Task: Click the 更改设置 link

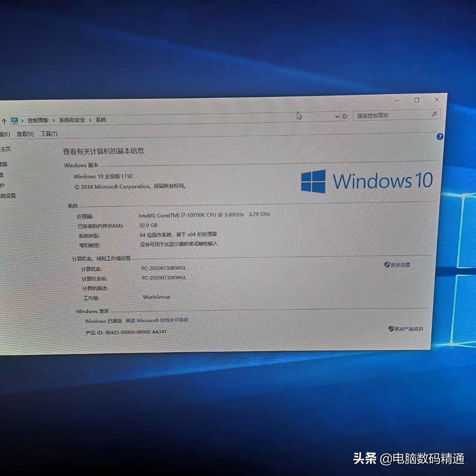Action: [400, 265]
